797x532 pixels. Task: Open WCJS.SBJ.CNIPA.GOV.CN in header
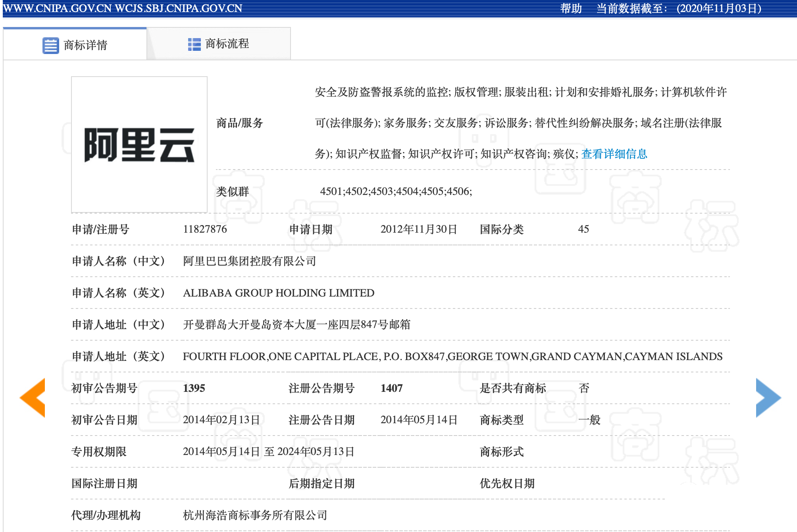point(178,8)
